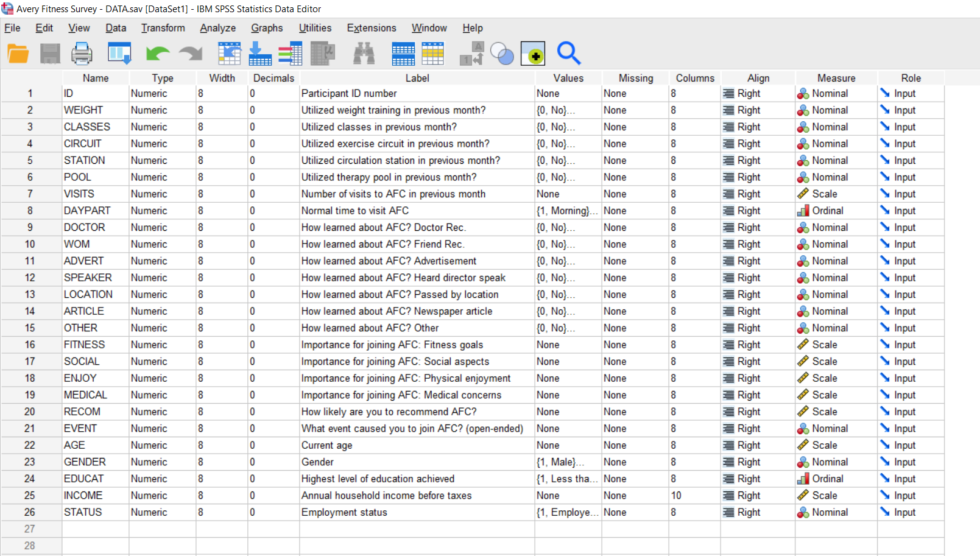Open the Recall recently used dialogs icon
The width and height of the screenshot is (980, 556).
pyautogui.click(x=119, y=54)
